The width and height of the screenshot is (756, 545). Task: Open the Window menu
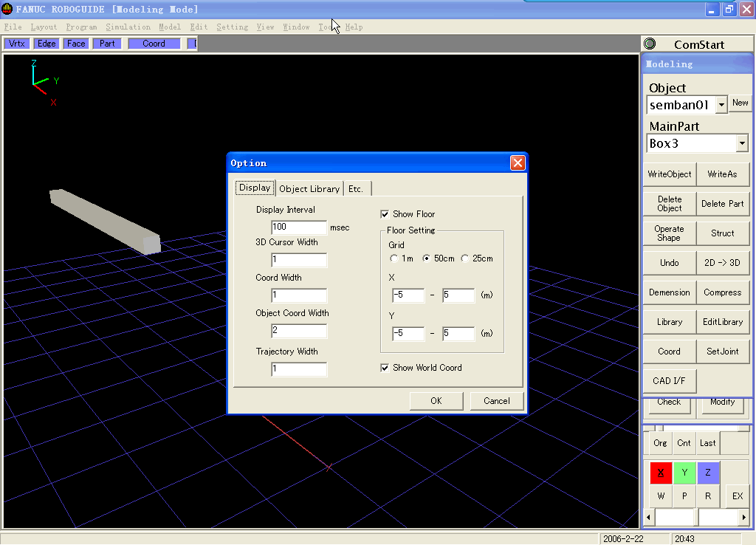(x=296, y=27)
